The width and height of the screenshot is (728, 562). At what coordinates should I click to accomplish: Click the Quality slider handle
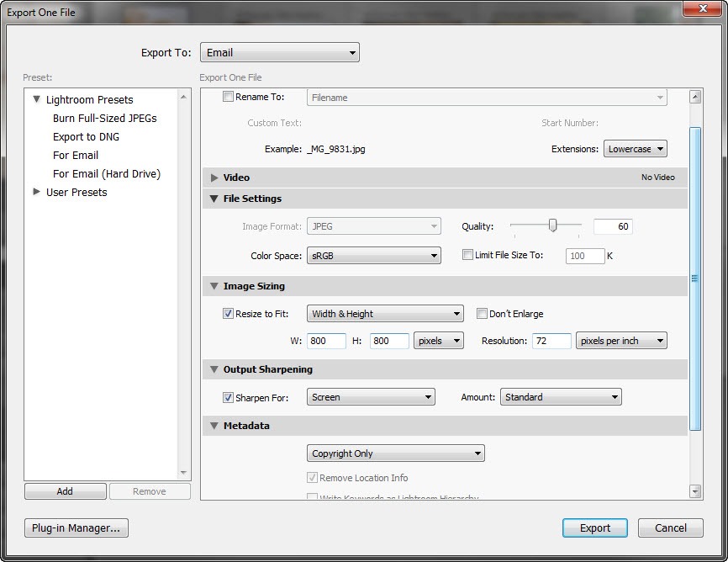pos(552,225)
